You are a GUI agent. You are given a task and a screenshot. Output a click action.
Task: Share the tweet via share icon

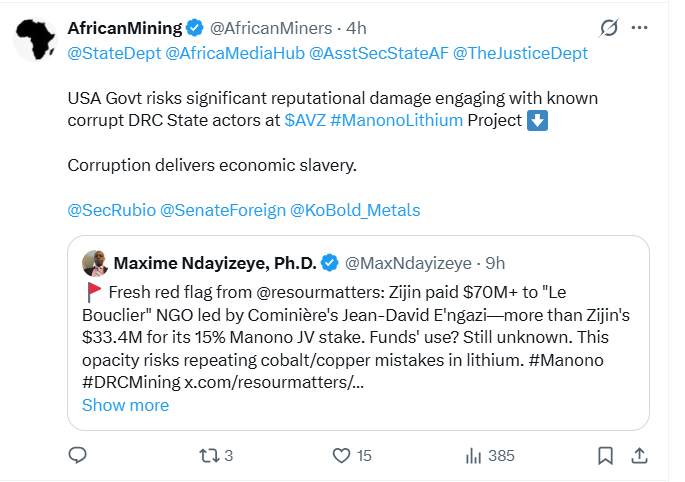(639, 456)
